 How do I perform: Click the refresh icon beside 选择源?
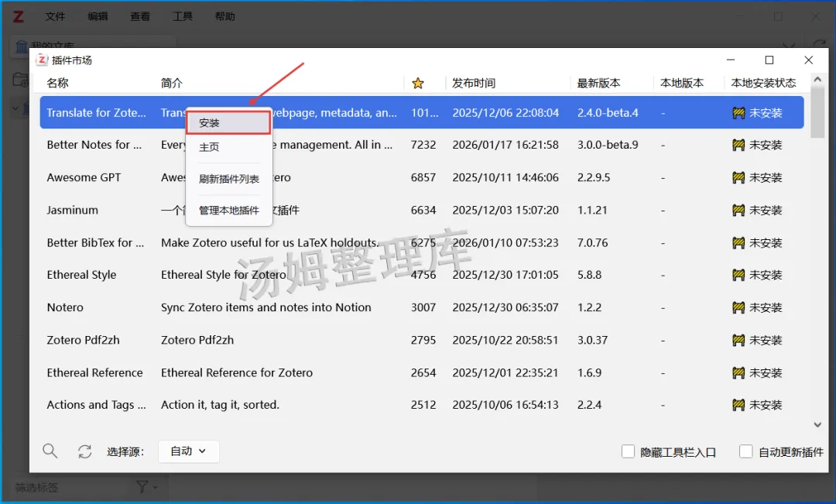85,451
